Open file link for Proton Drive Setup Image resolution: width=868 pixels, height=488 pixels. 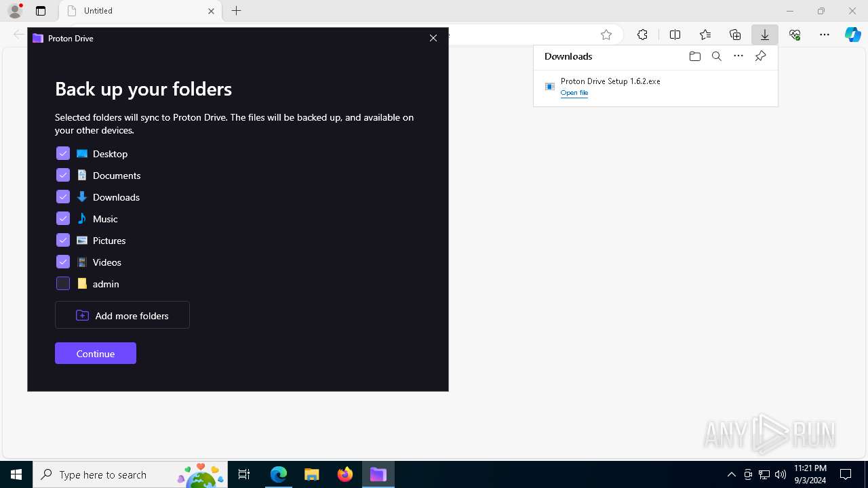click(x=574, y=93)
